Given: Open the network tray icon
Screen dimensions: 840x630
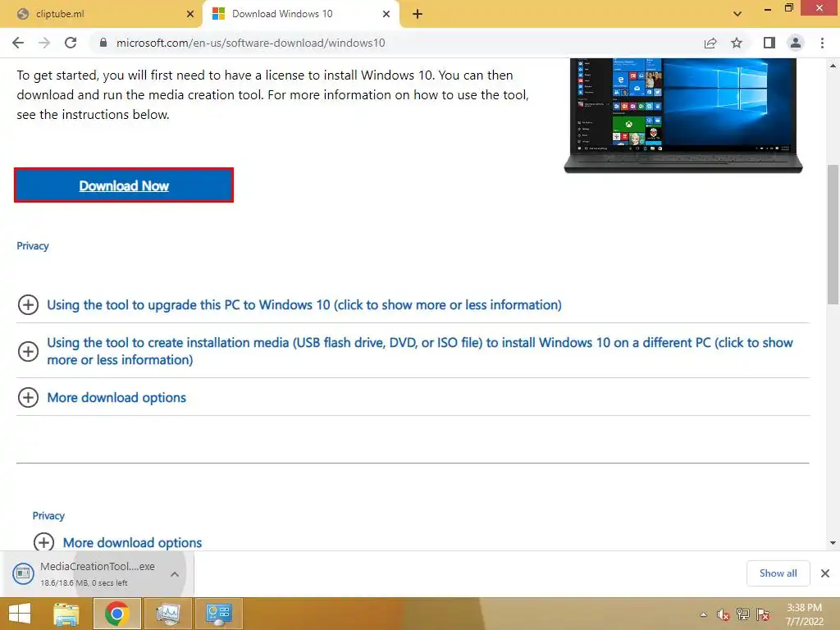Looking at the screenshot, I should (743, 614).
